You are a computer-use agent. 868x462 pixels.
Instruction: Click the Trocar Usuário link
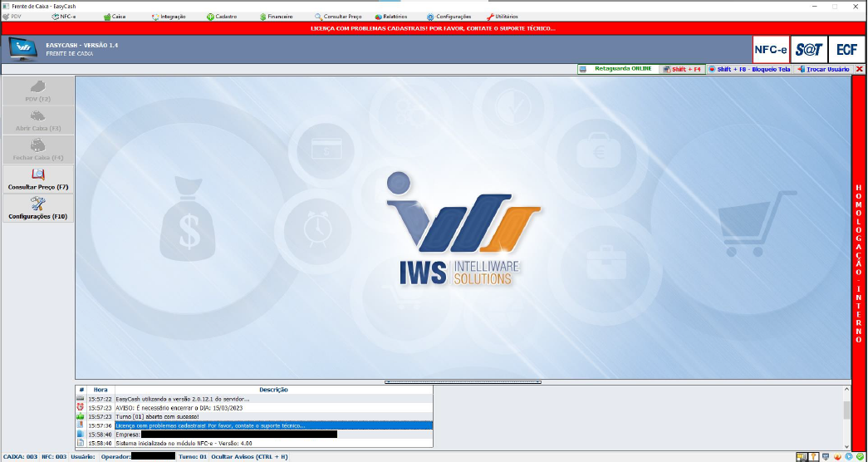pyautogui.click(x=823, y=69)
